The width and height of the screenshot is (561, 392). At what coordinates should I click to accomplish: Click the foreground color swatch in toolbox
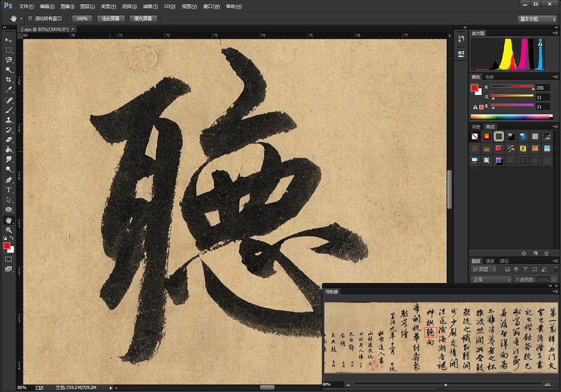[7, 246]
